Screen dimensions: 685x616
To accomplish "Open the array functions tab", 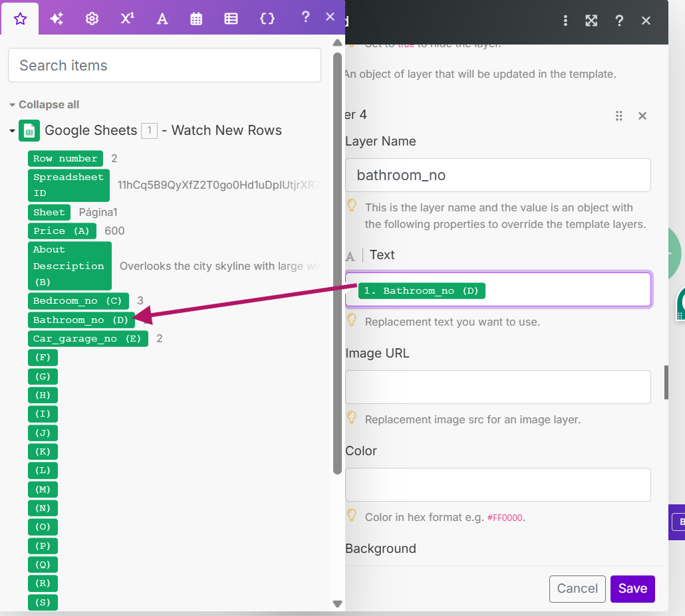I will (x=231, y=19).
